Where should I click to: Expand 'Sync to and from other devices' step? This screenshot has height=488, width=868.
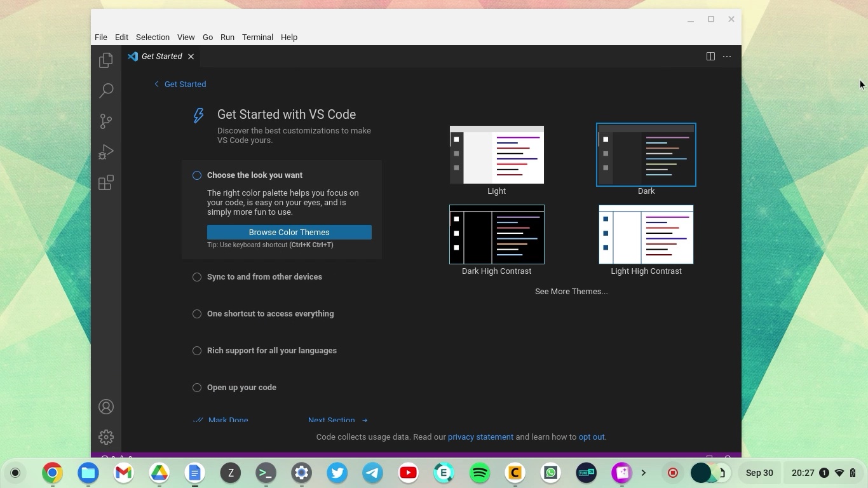(264, 277)
